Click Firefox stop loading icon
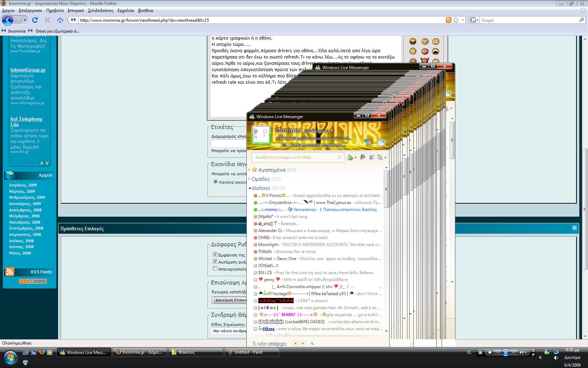 (x=48, y=20)
